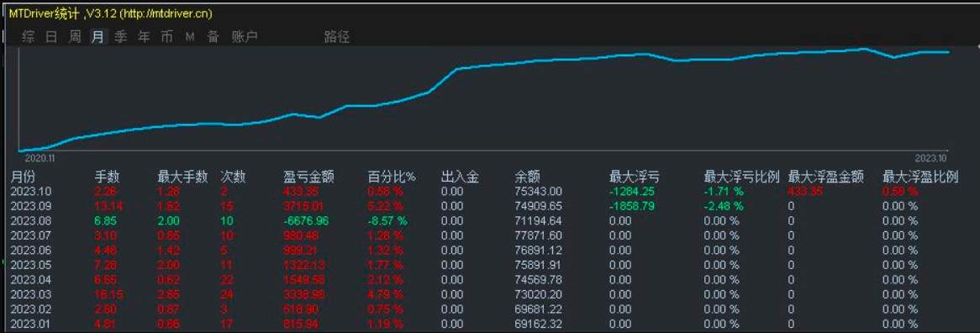980x333 pixels.
Task: Switch to the 综 summary tab
Action: tap(28, 37)
